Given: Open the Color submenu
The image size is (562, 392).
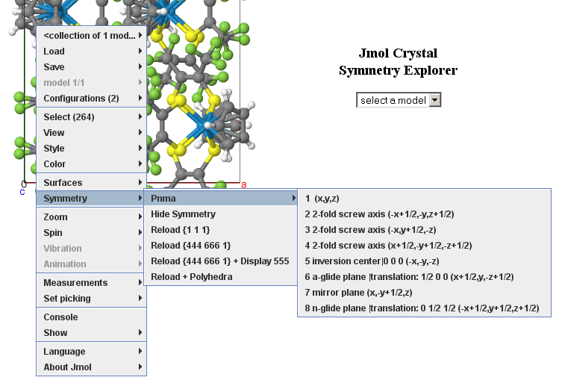Looking at the screenshot, I should coord(90,164).
